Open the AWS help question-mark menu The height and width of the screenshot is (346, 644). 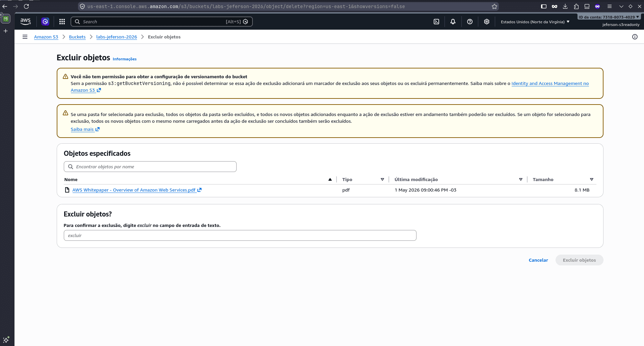point(470,22)
